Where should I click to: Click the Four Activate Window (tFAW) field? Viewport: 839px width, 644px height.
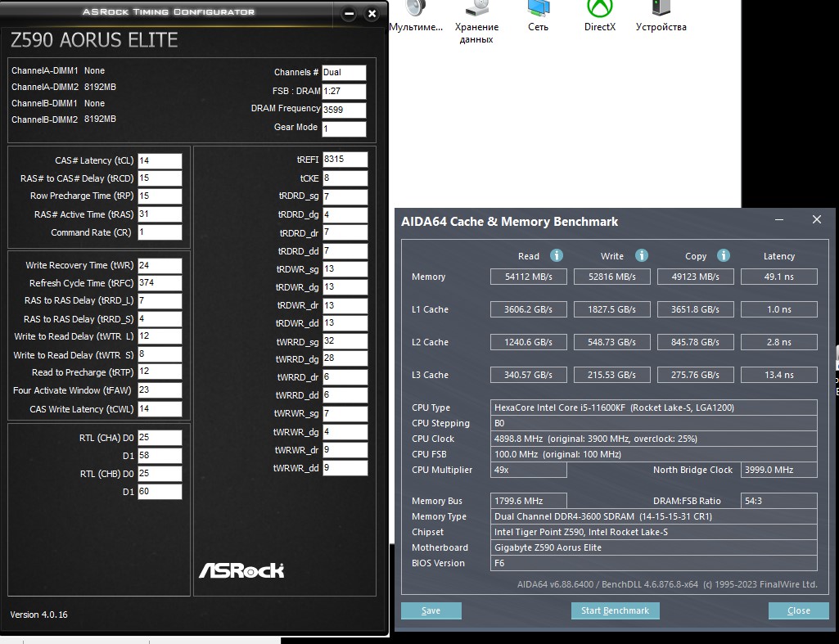tap(160, 390)
